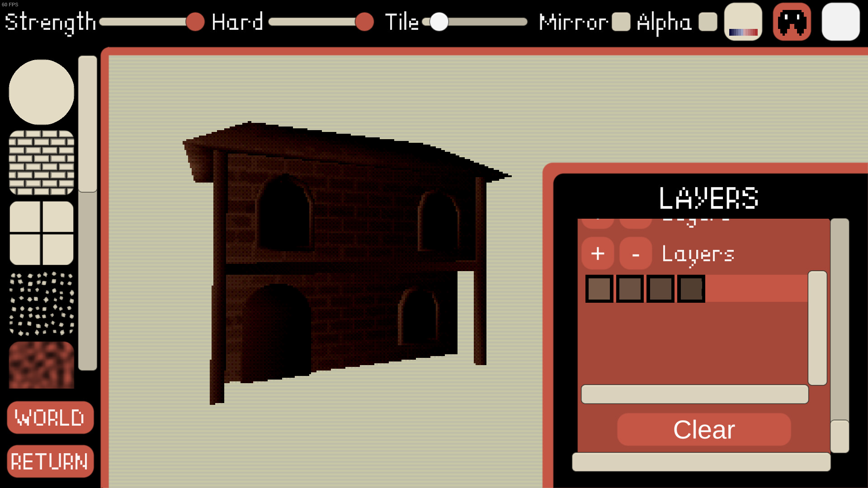Select the white color swatch icon
This screenshot has height=488, width=868.
(x=840, y=22)
